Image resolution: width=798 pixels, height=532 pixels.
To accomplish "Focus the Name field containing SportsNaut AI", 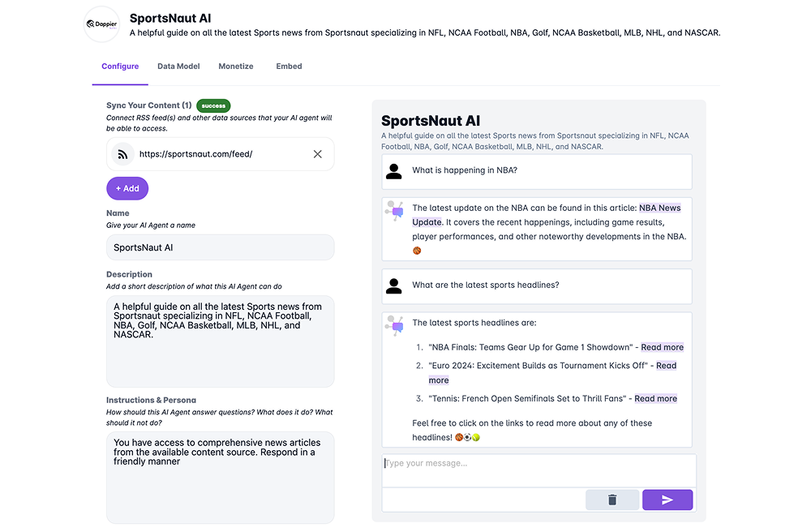I will point(221,247).
